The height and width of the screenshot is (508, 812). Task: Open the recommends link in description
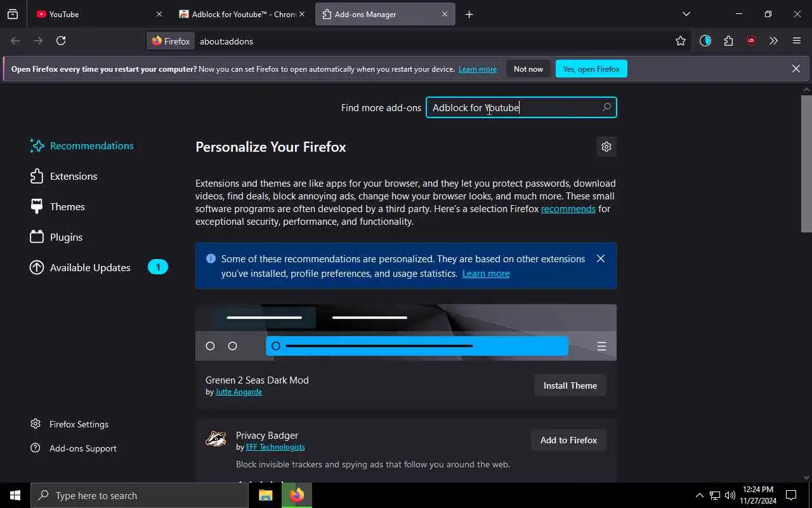[568, 208]
